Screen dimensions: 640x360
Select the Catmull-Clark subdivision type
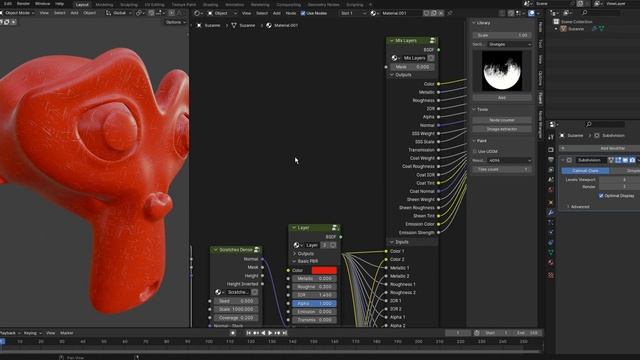click(585, 171)
